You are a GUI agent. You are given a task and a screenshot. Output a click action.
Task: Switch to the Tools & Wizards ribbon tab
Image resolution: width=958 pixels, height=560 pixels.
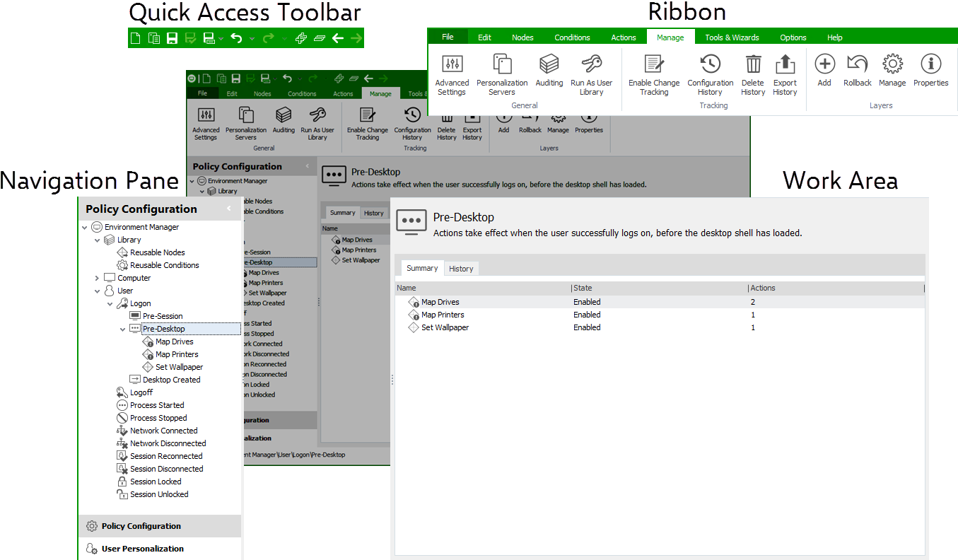pyautogui.click(x=732, y=37)
